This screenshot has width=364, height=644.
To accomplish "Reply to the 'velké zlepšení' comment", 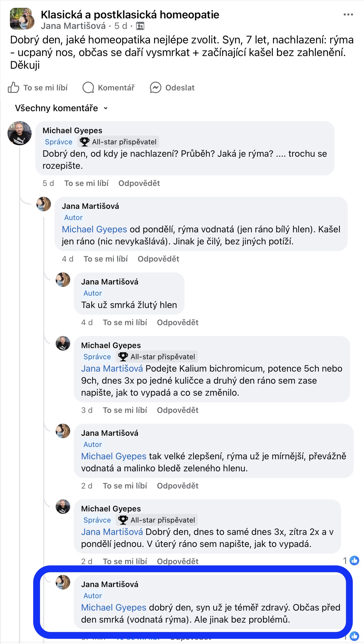I will (x=178, y=486).
